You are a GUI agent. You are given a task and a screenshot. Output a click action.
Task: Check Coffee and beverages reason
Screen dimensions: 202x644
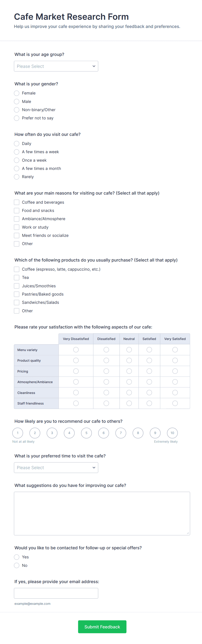[17, 202]
